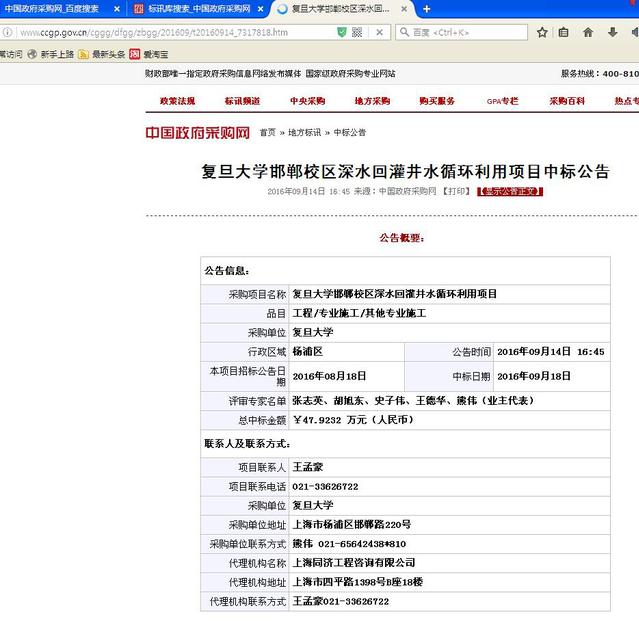The image size is (639, 621).
Task: Stop loading with the address bar X
Action: point(379,32)
